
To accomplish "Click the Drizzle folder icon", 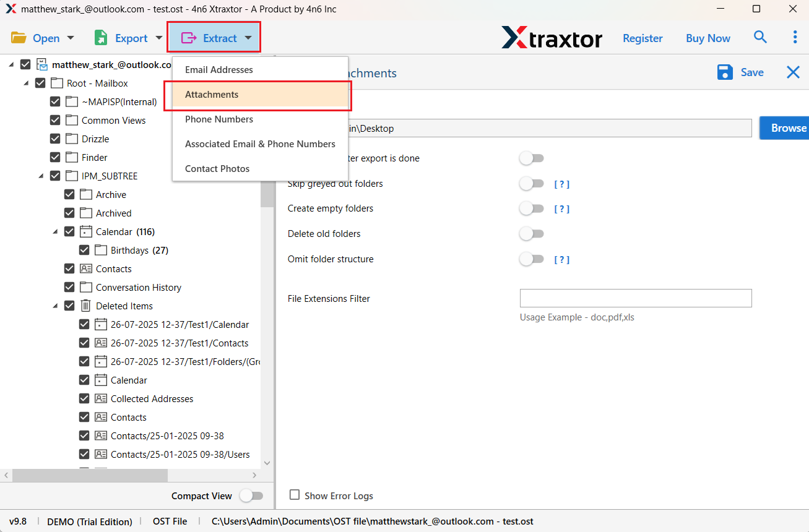I will [x=72, y=139].
